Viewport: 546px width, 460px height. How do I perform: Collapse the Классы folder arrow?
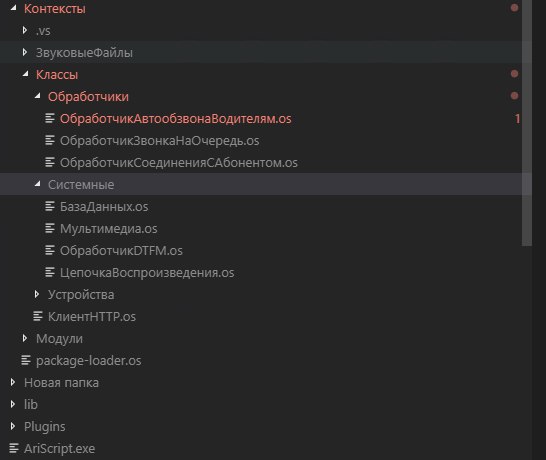pos(25,74)
